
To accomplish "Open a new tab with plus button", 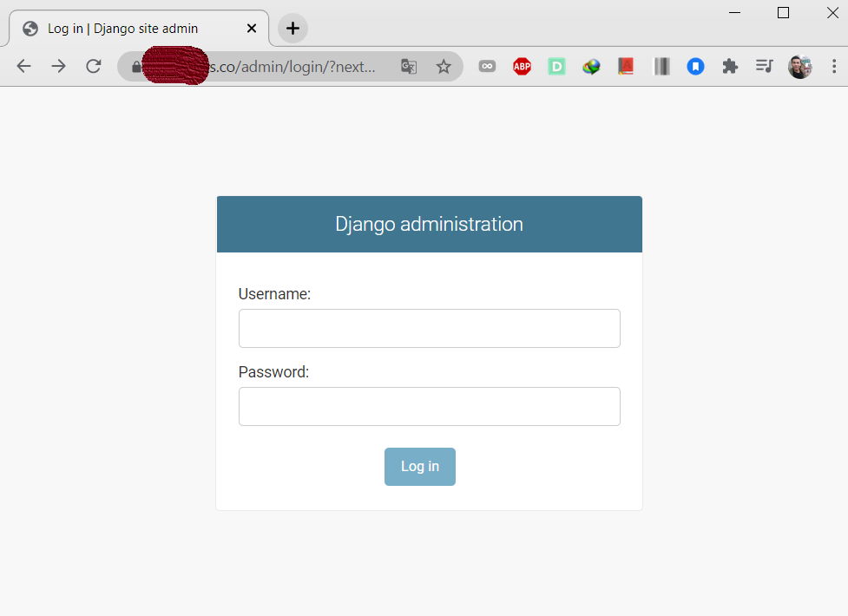I will coord(293,28).
